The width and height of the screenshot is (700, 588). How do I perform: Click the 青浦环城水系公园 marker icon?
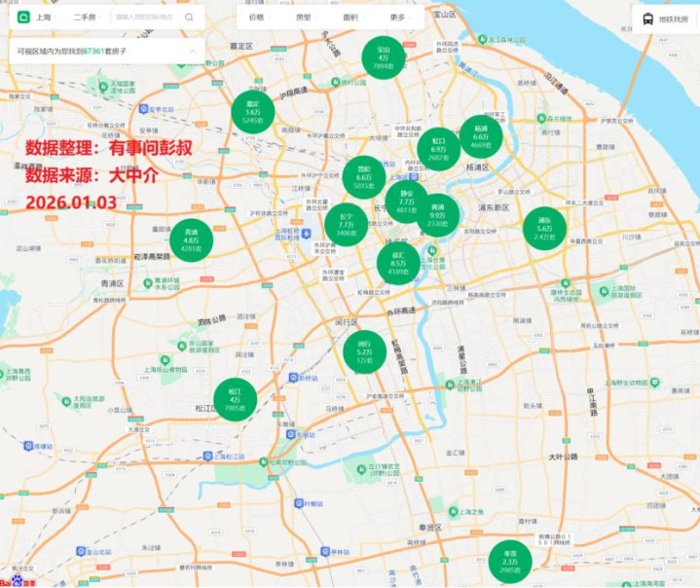click(x=148, y=283)
